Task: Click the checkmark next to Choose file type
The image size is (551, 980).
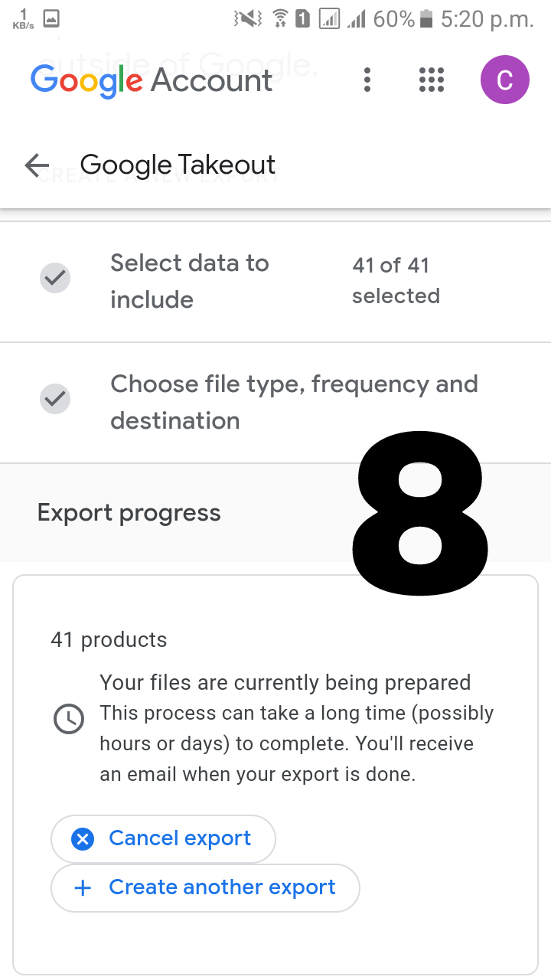Action: (55, 399)
